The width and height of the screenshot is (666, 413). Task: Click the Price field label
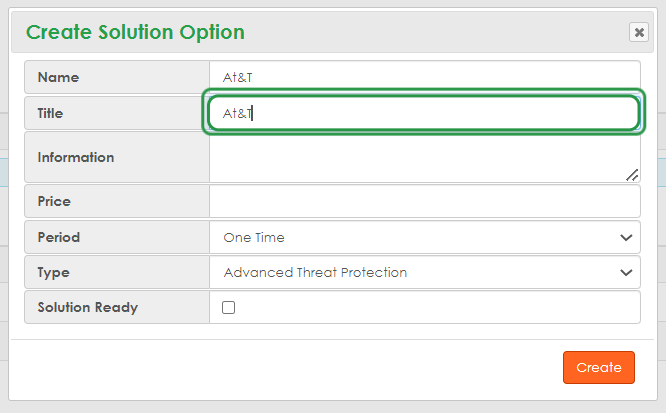click(54, 201)
